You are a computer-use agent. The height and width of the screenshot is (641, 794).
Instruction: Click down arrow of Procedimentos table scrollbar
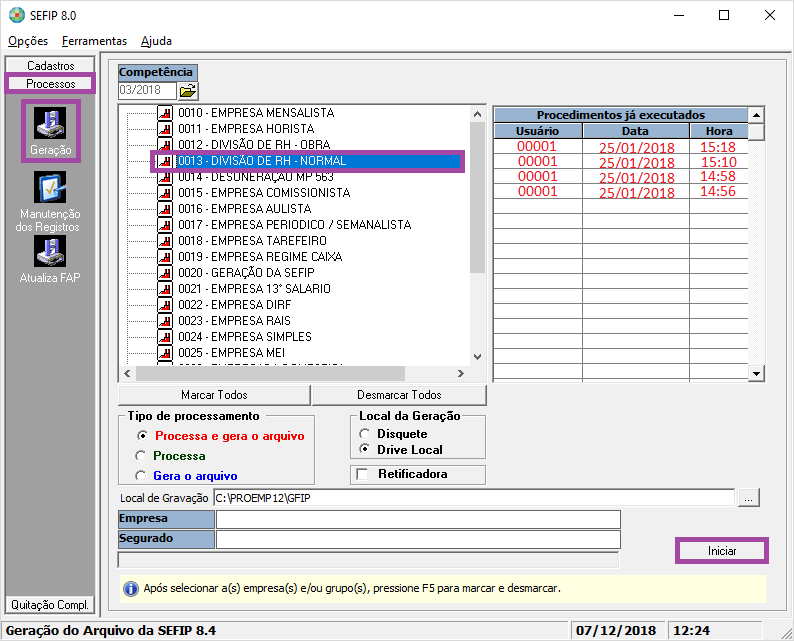[x=756, y=374]
